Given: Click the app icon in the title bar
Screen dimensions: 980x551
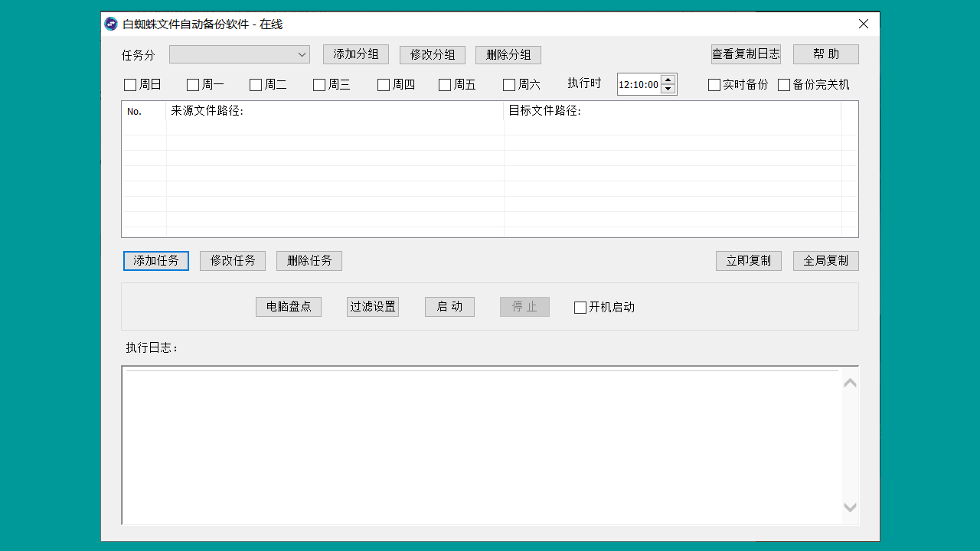Looking at the screenshot, I should click(x=111, y=24).
